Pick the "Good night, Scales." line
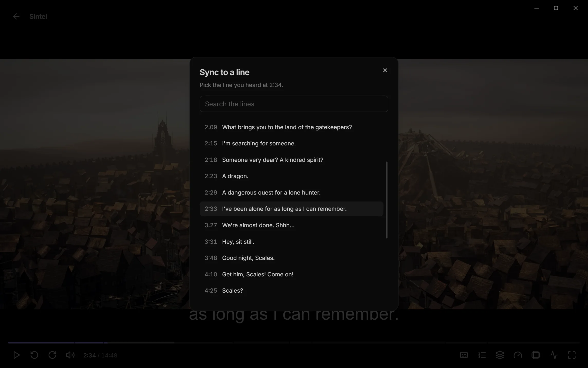Screen dimensions: 588x368 click(x=291, y=258)
